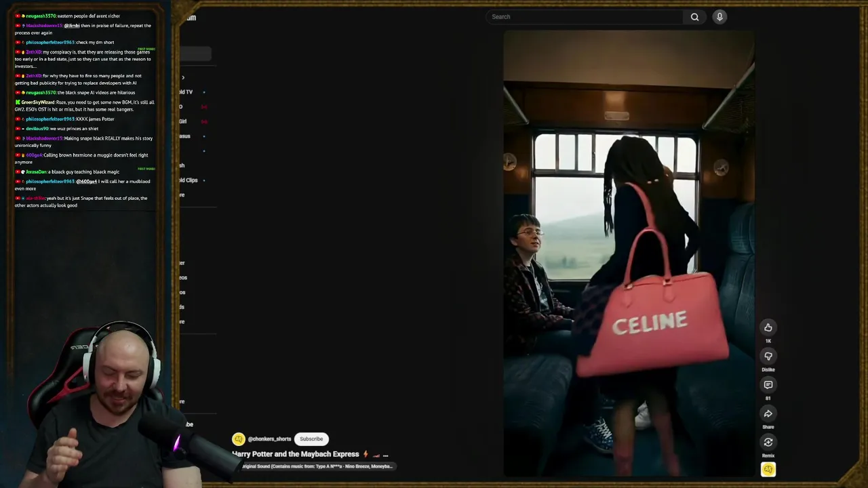868x488 pixels.
Task: Click the 'black snape AI videos' chat message
Action: click(x=75, y=92)
